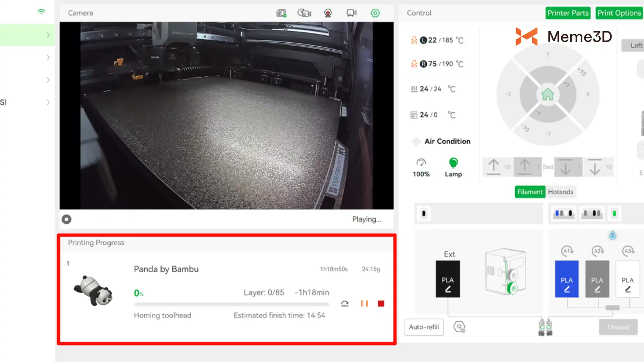Stop the camera stream playback
Image resolution: width=644 pixels, height=362 pixels.
66,219
